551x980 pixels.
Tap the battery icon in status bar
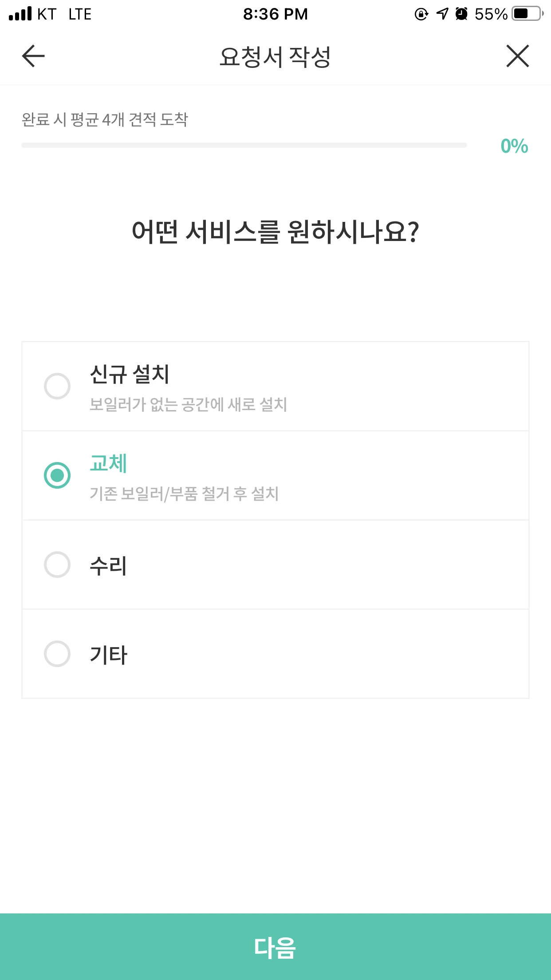click(x=527, y=14)
